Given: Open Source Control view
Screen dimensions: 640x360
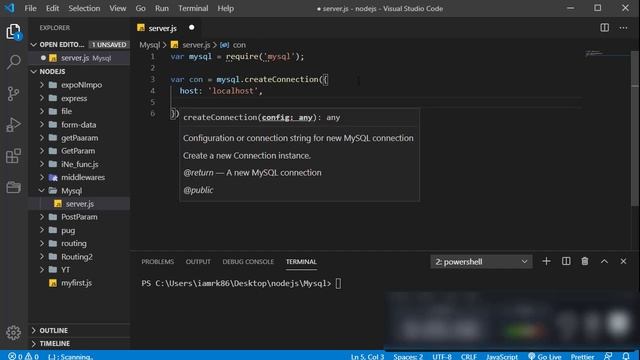Looking at the screenshot, I should [13, 93].
